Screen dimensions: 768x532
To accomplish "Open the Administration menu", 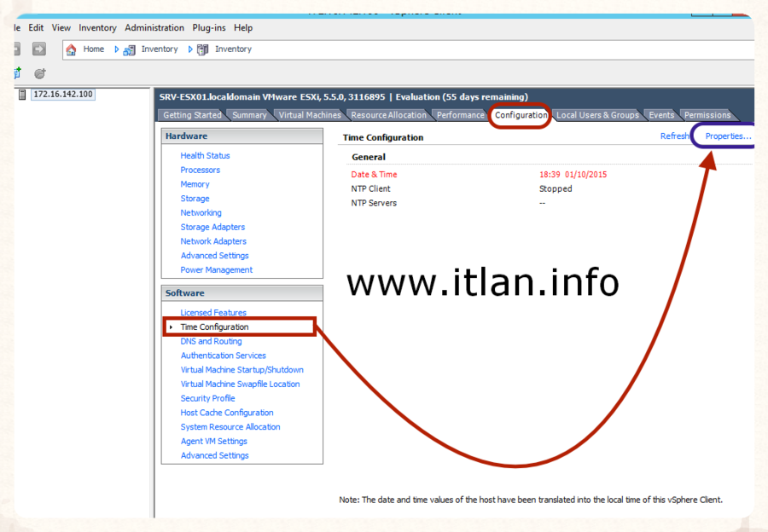I will [154, 28].
